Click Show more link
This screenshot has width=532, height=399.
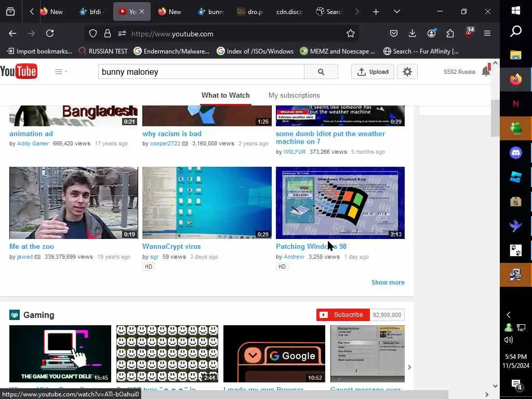coord(388,282)
